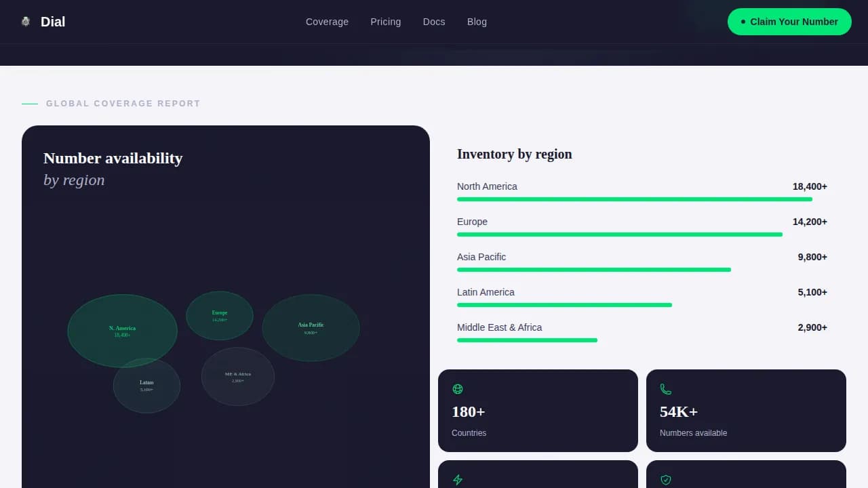Image resolution: width=868 pixels, height=488 pixels.
Task: Click the Dial logo icon
Action: pyautogui.click(x=26, y=22)
